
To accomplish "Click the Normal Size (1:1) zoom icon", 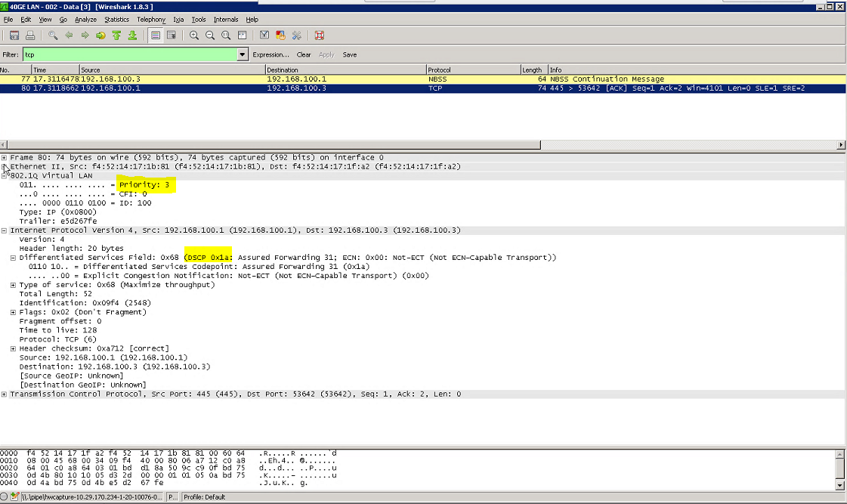I will pyautogui.click(x=226, y=35).
